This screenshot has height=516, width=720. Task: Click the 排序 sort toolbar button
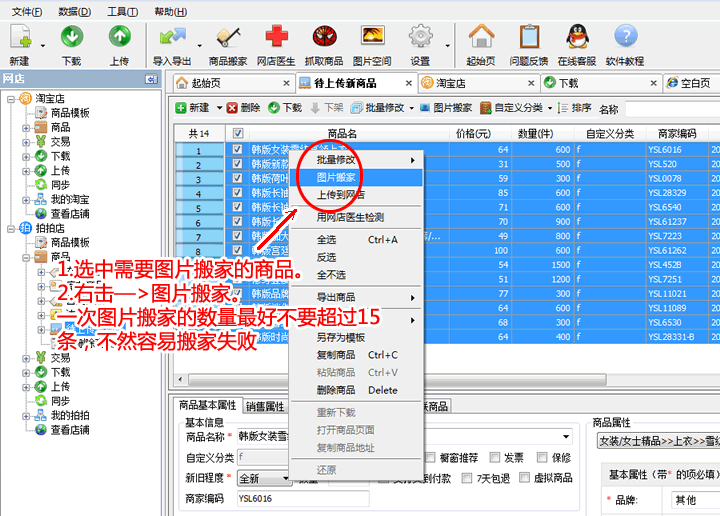(574, 108)
